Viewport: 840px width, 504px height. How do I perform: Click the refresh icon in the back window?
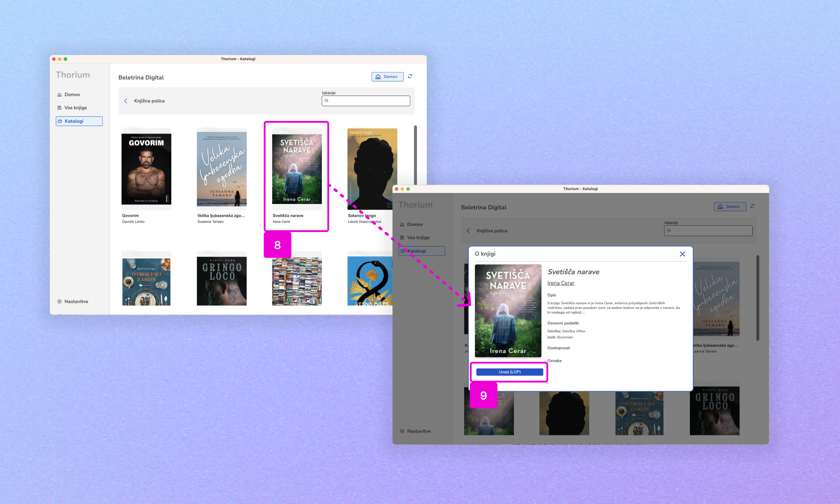[x=410, y=76]
